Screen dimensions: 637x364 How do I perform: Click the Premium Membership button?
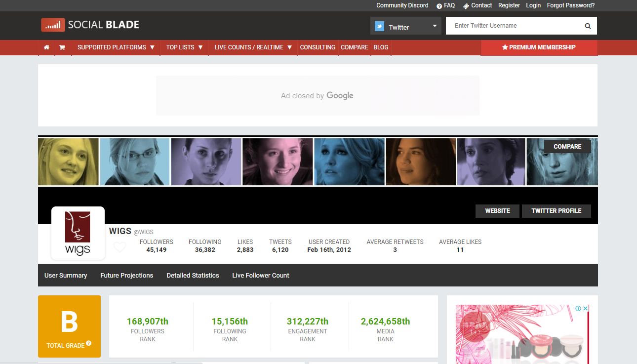point(539,47)
